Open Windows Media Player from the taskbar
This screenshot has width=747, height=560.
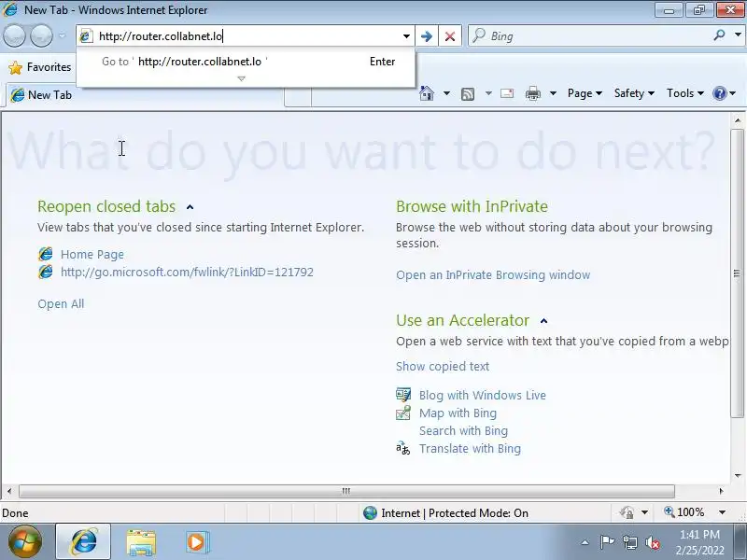coord(197,542)
